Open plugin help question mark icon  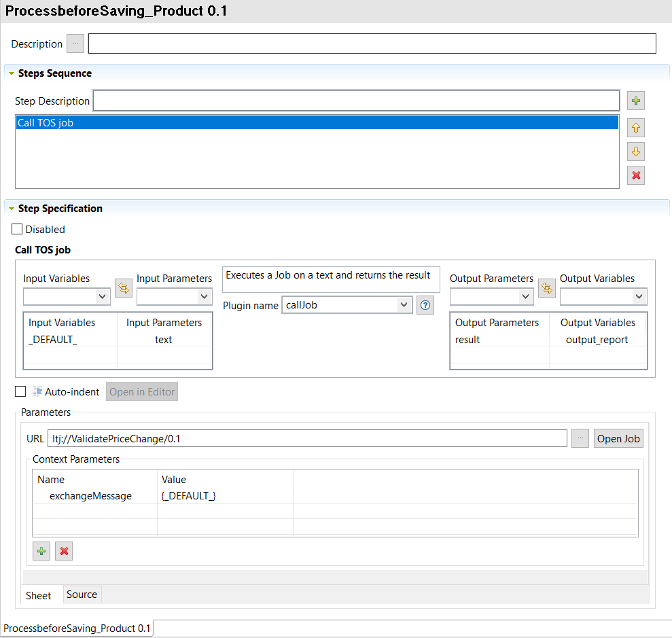click(425, 305)
